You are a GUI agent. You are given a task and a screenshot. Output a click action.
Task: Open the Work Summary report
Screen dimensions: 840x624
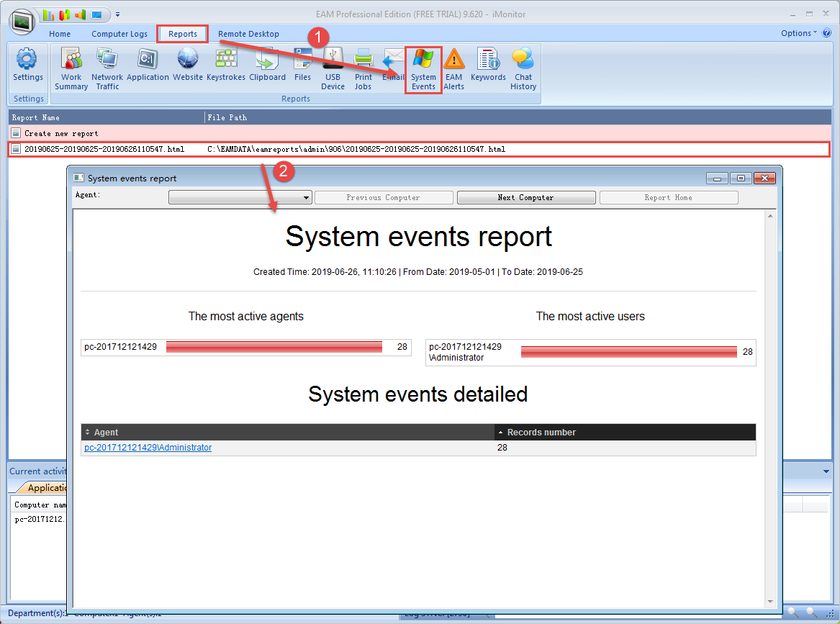coord(71,68)
